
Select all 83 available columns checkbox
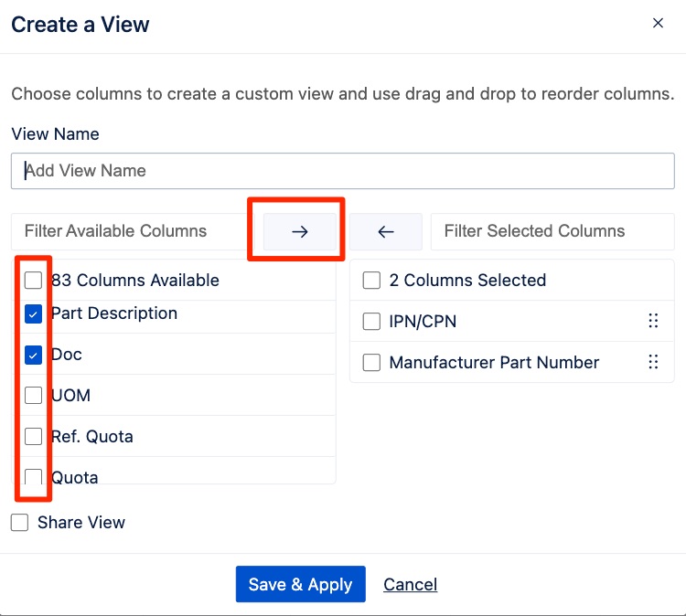click(x=34, y=281)
